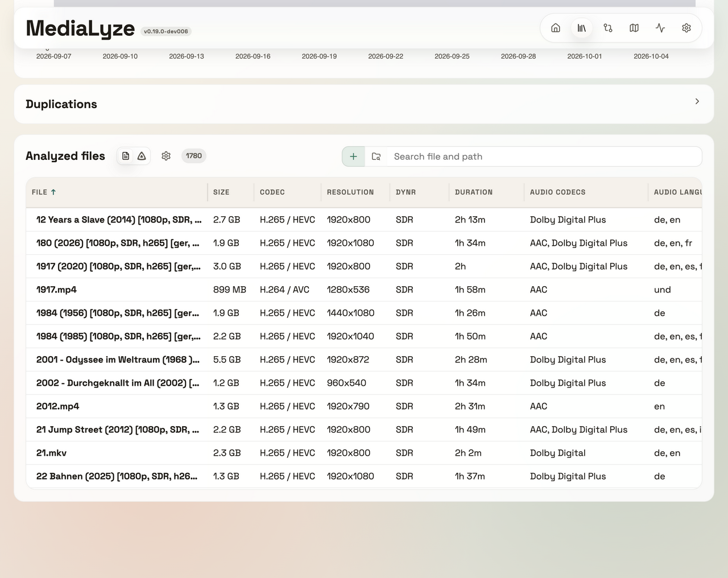Open table settings gear beside Analyzed files
This screenshot has width=728, height=578.
point(166,156)
